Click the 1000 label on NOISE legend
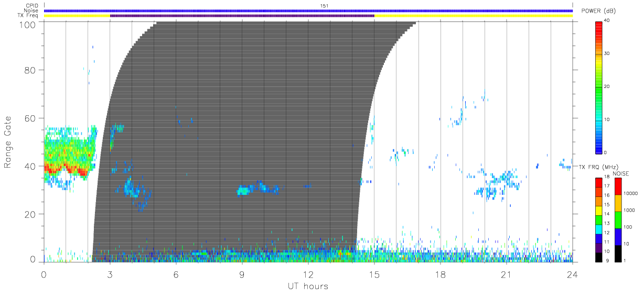 (629, 210)
